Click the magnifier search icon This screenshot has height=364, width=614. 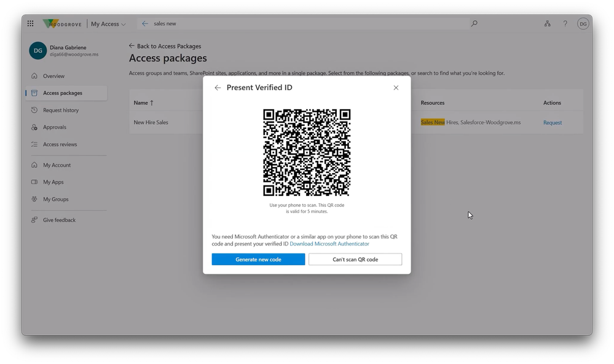474,23
